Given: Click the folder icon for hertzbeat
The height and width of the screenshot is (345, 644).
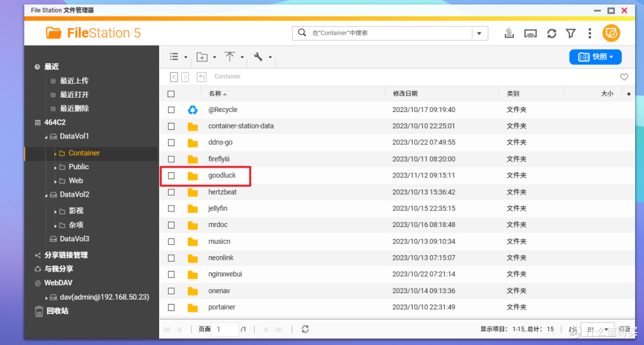Looking at the screenshot, I should (193, 192).
